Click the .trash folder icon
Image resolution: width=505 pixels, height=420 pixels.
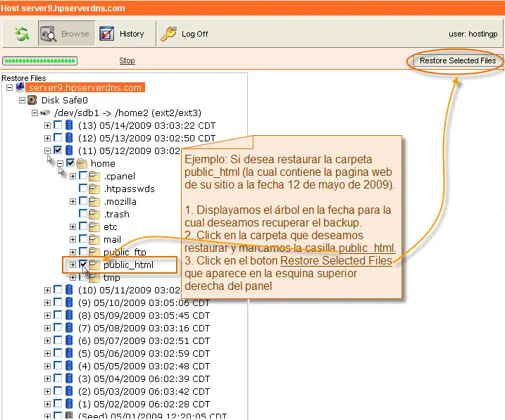point(94,214)
